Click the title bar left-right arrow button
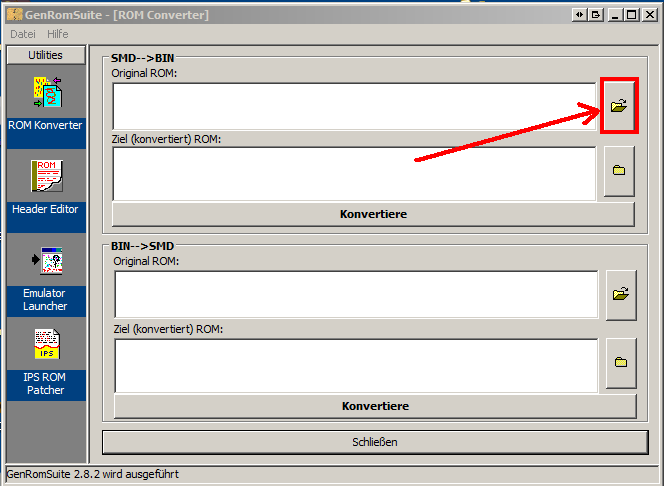The height and width of the screenshot is (486, 664). tap(579, 15)
